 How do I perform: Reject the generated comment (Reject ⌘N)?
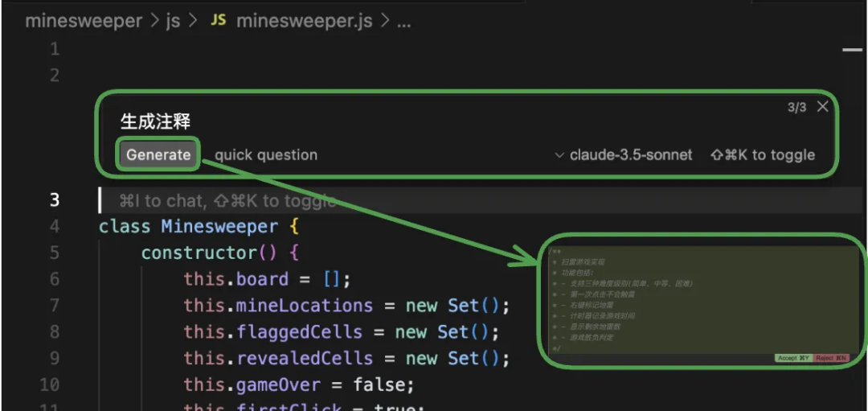click(x=832, y=358)
